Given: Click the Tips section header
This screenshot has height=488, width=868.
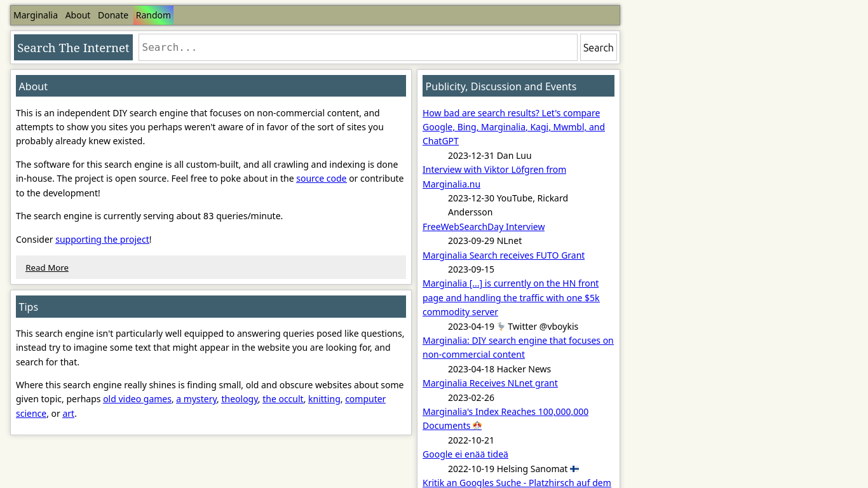Looking at the screenshot, I should [x=211, y=306].
